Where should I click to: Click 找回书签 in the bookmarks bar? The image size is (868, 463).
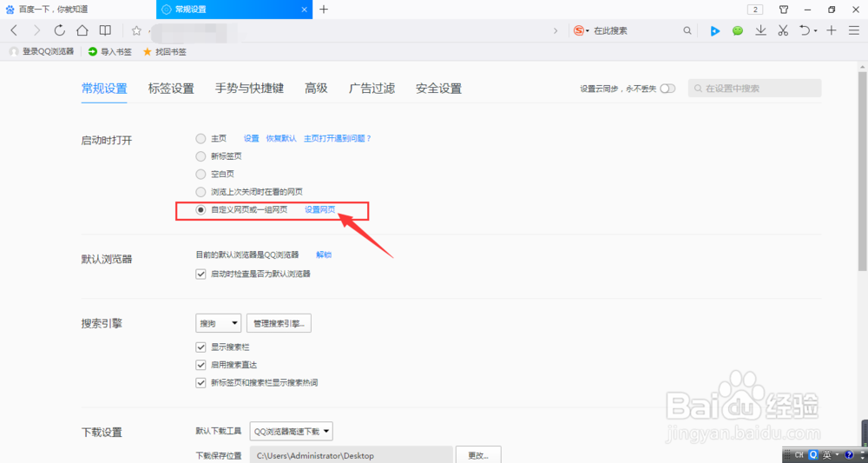pyautogui.click(x=164, y=51)
